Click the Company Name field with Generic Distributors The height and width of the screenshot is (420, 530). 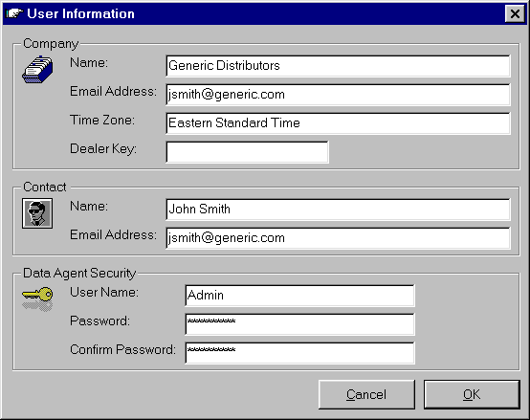[x=338, y=66]
